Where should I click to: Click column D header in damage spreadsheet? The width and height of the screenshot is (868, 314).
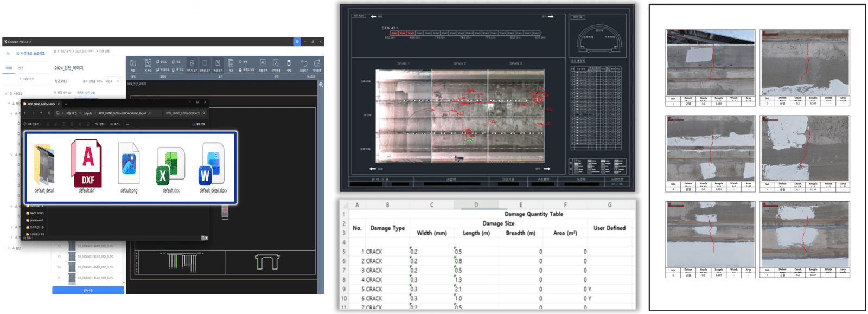click(476, 205)
